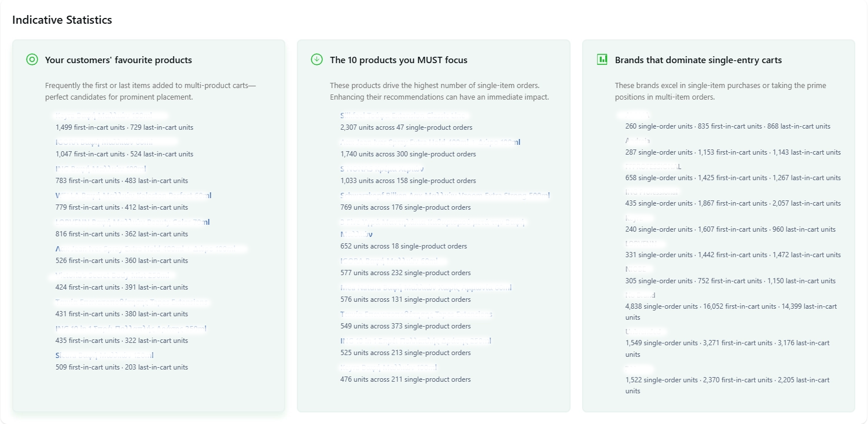The height and width of the screenshot is (424, 868).
Task: Click the bar chart icon beside Brands heading
Action: pos(602,59)
